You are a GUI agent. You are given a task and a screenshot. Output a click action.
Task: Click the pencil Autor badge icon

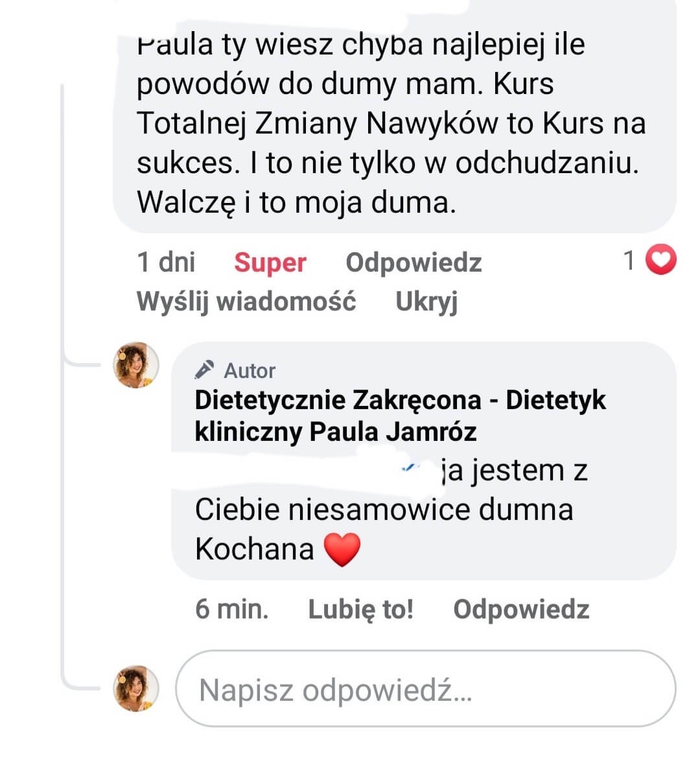tap(204, 370)
